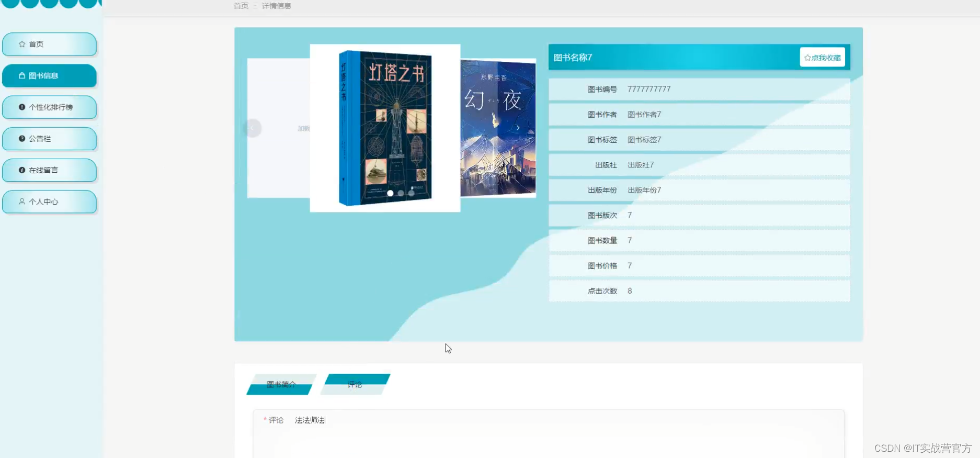Click the 出版年份7 year value

point(644,190)
